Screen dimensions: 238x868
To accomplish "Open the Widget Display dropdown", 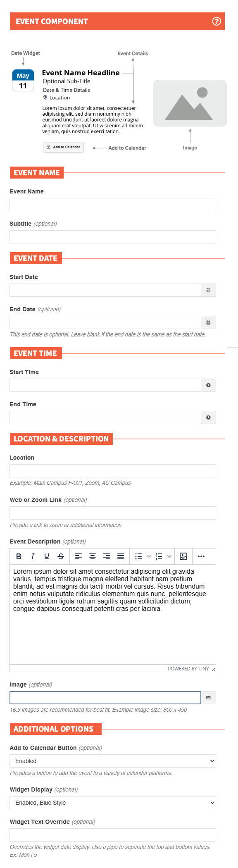I will coord(113,803).
